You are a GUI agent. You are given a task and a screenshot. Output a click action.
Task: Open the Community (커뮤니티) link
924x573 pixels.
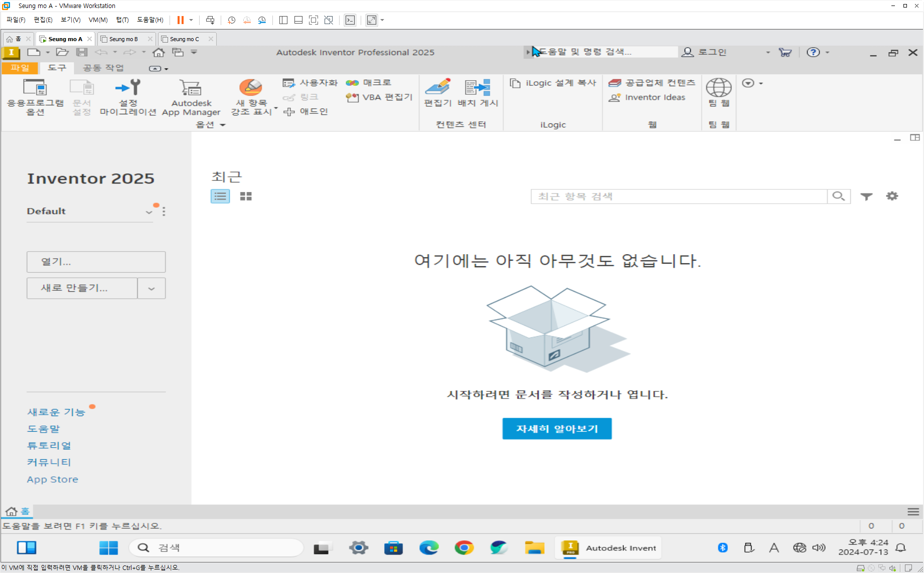(x=49, y=462)
